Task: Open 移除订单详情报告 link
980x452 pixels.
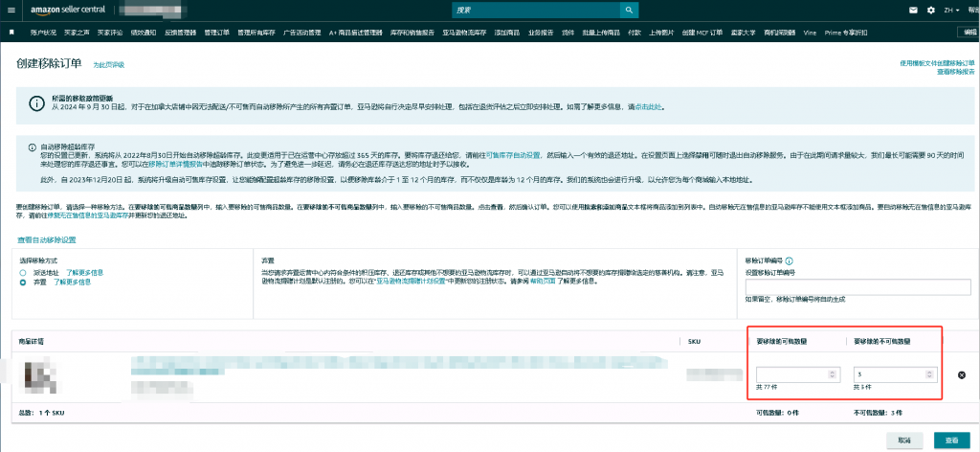Action: [x=176, y=165]
